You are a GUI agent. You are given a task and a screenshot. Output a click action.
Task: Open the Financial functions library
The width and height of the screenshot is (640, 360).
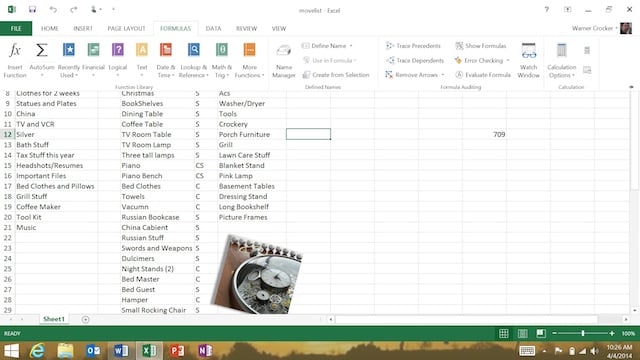point(93,60)
